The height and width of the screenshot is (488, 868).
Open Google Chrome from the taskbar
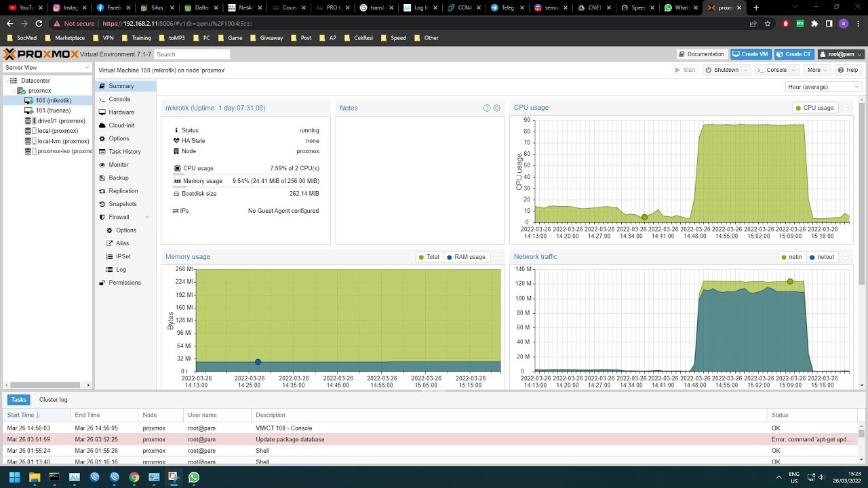point(134,477)
